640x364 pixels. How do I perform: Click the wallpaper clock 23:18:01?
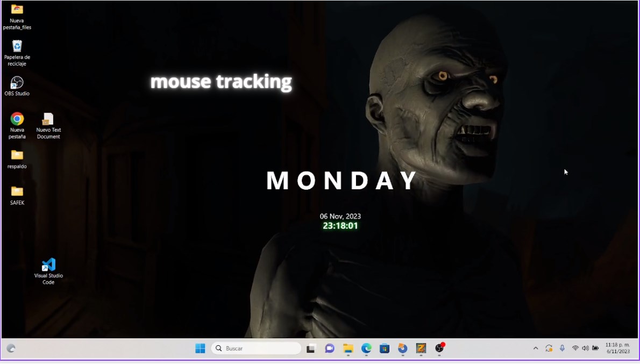coord(340,226)
